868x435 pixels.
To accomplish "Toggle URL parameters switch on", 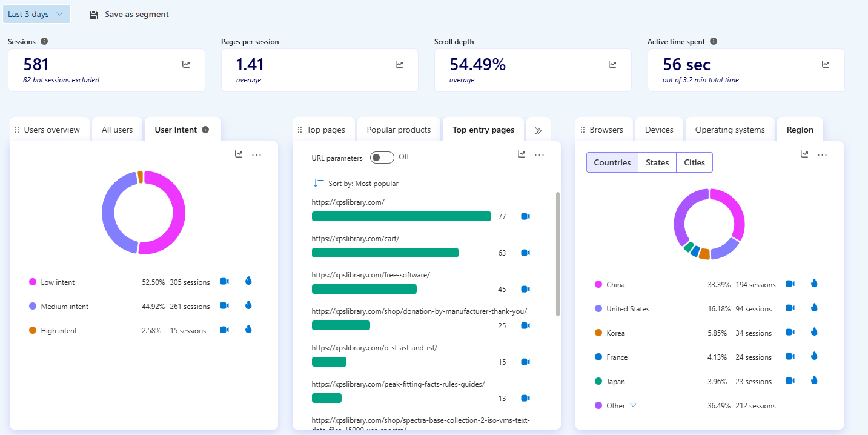I will (382, 158).
